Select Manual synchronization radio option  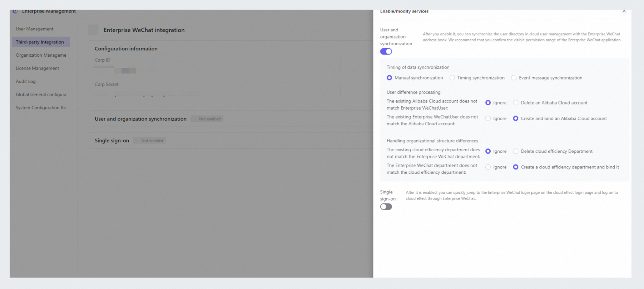pyautogui.click(x=389, y=78)
